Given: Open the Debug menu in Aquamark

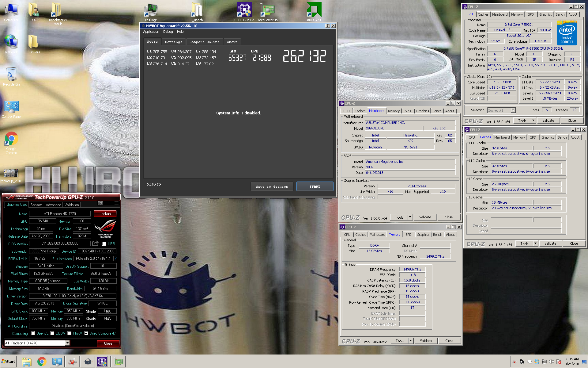Looking at the screenshot, I should (x=168, y=32).
